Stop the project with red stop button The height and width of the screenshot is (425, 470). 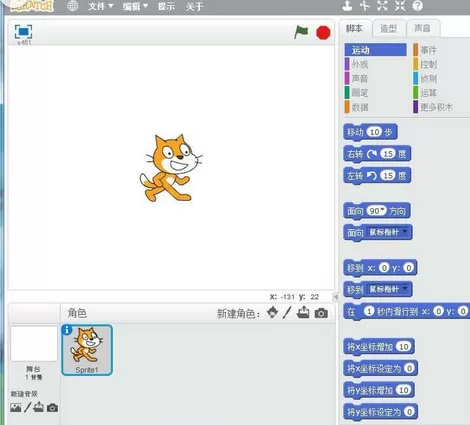click(323, 33)
